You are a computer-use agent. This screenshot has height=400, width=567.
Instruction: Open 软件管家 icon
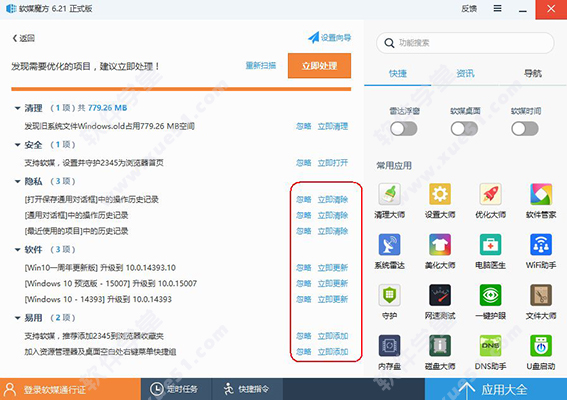point(541,194)
